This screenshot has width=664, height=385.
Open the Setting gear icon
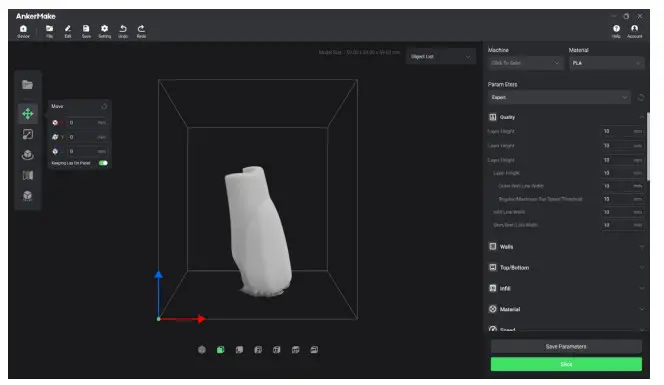click(x=105, y=31)
